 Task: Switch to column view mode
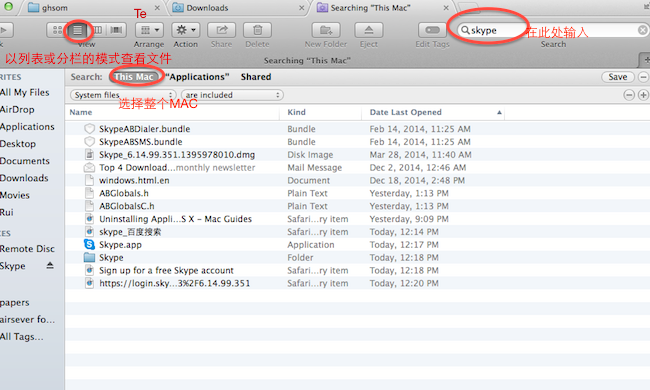click(x=97, y=30)
